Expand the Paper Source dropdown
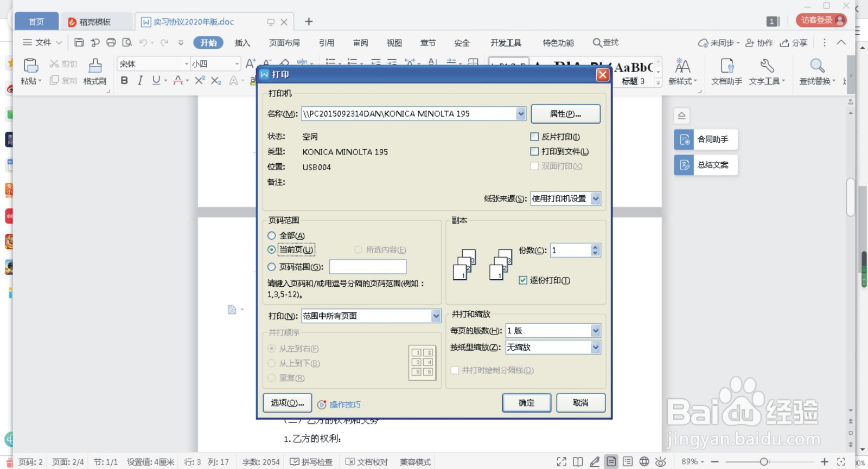The image size is (868, 469). pyautogui.click(x=596, y=199)
